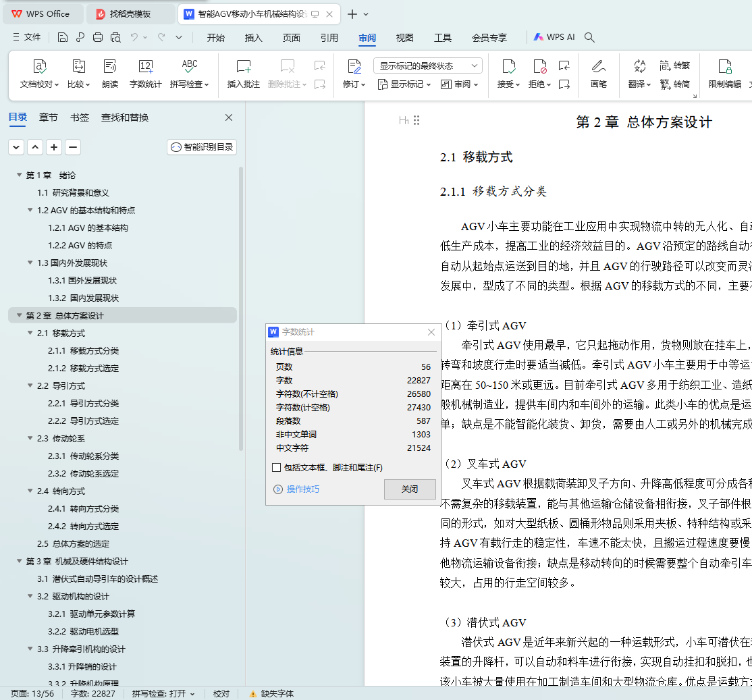
Task: Run 拼写检查 spell check
Action: click(190, 74)
